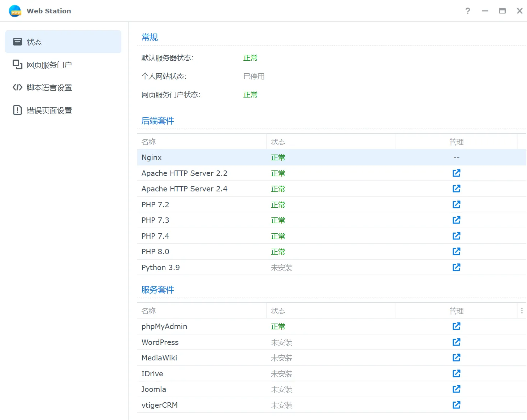Viewport: 527px width, 420px height.
Task: Open help via the question mark icon
Action: 468,11
